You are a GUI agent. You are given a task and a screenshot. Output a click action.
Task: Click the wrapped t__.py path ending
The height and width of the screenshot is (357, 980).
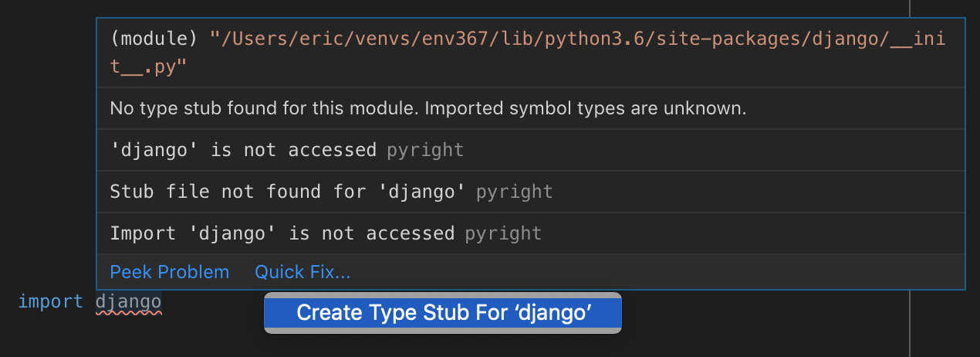pyautogui.click(x=148, y=66)
